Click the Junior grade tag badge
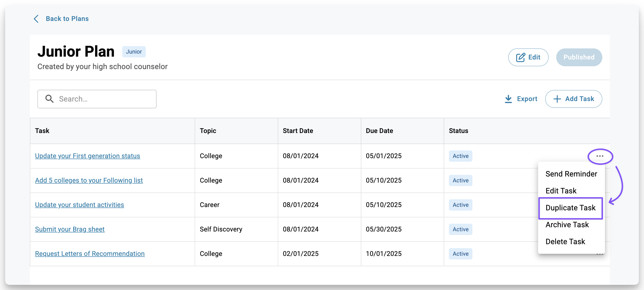 134,52
